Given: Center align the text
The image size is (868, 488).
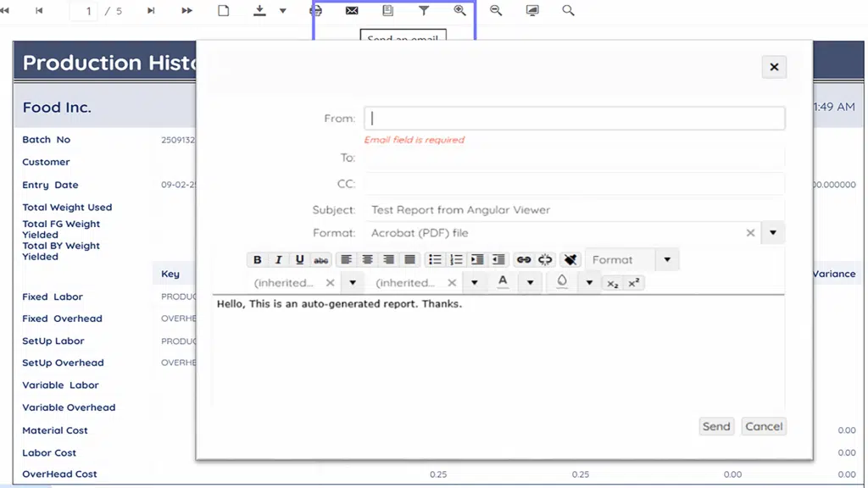Looking at the screenshot, I should tap(368, 259).
